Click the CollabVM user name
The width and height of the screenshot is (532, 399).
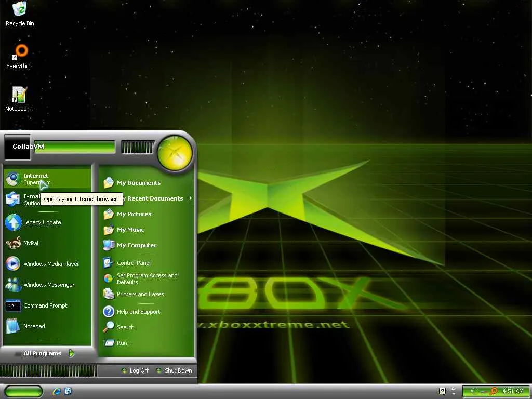(28, 146)
